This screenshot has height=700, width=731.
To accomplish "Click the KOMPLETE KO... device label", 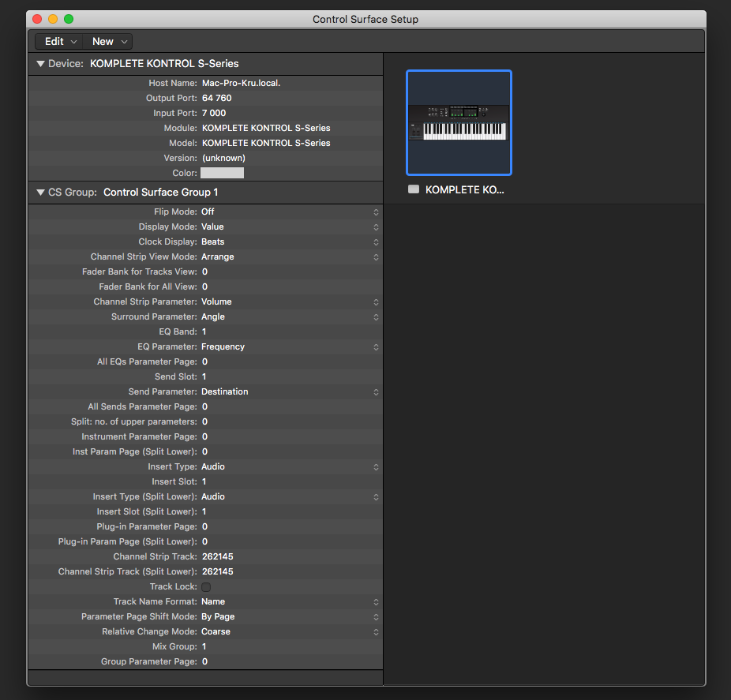I will tap(464, 189).
